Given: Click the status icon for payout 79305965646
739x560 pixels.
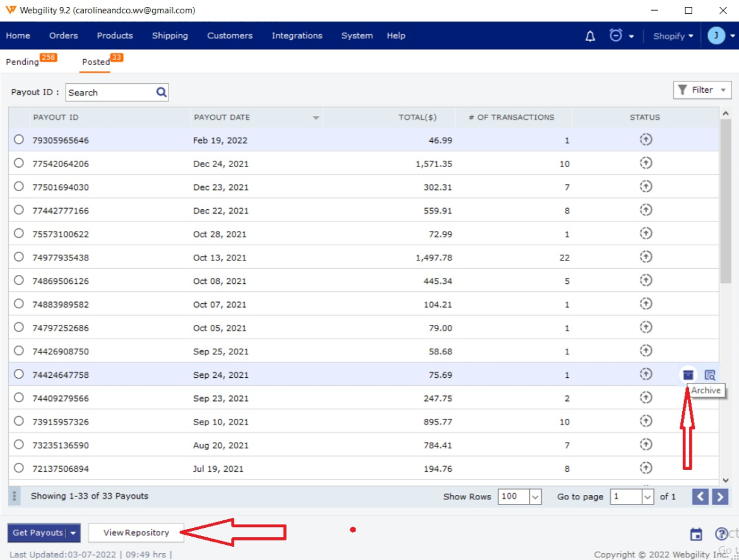Looking at the screenshot, I should tap(645, 140).
